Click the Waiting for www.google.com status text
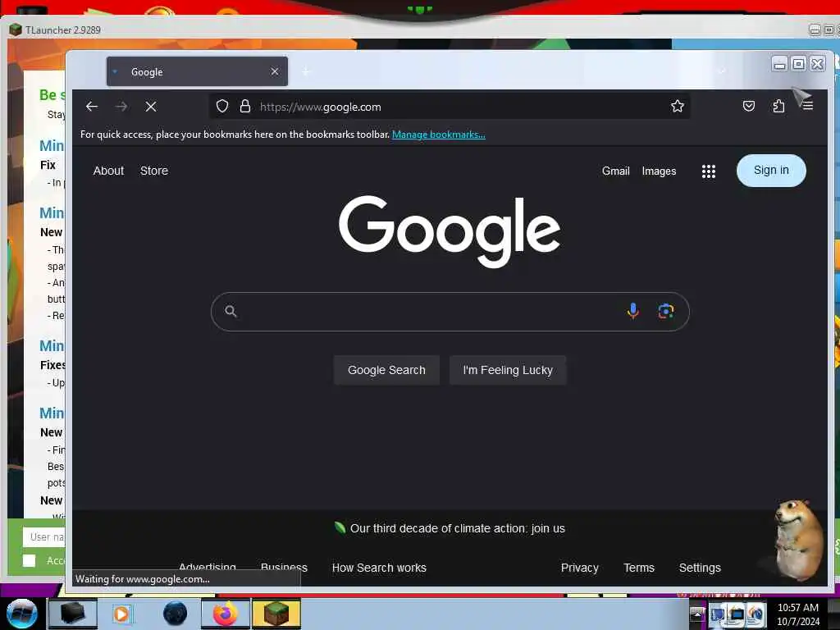Viewport: 840px width, 630px height. [143, 579]
